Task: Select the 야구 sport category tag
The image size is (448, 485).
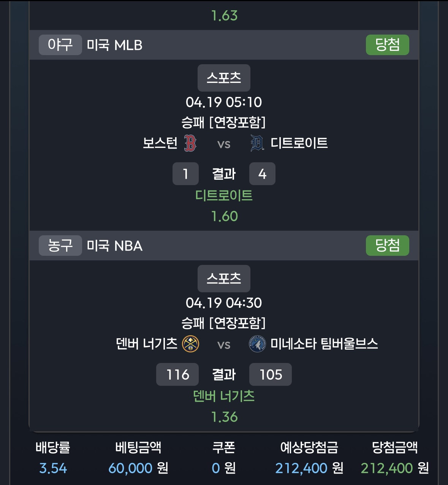Action: click(60, 45)
